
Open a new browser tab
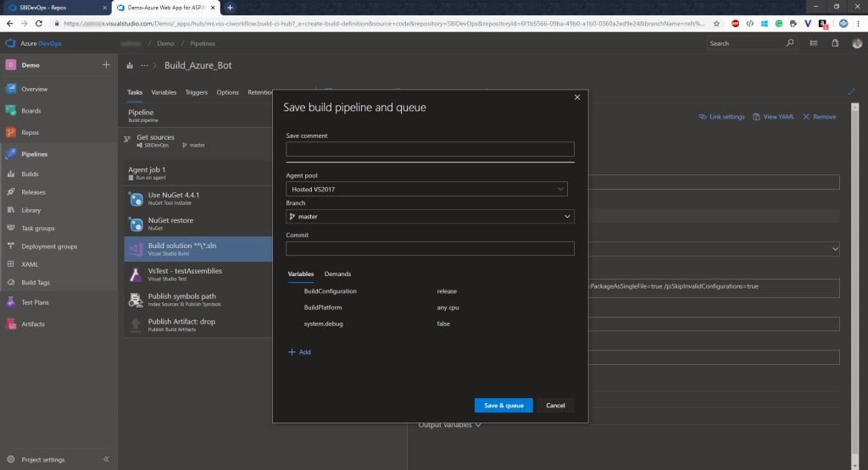pos(230,8)
